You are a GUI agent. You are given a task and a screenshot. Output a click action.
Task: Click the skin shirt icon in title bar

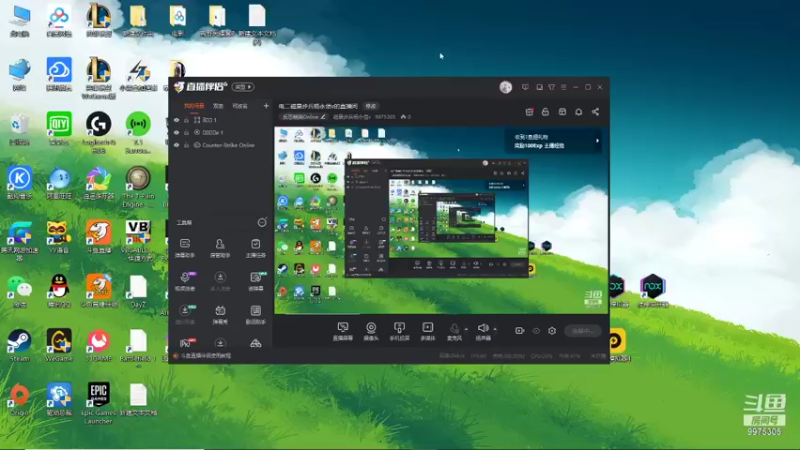pos(552,87)
